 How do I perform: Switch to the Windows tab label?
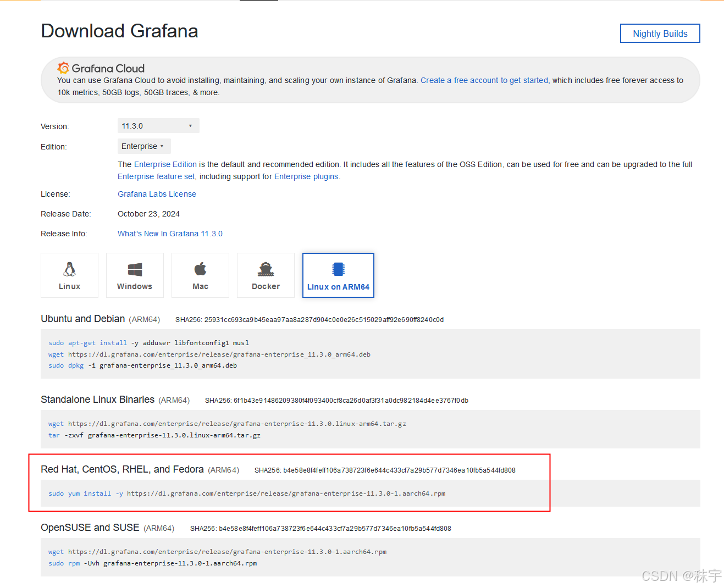135,286
